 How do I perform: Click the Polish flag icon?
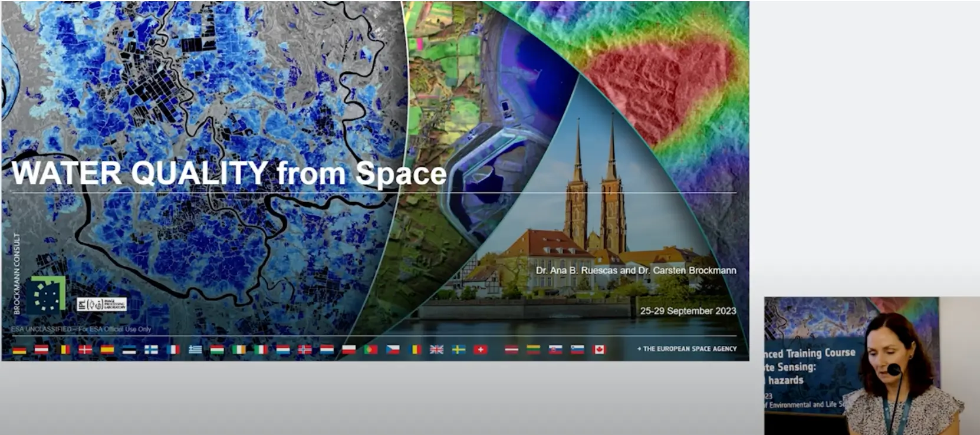[349, 350]
